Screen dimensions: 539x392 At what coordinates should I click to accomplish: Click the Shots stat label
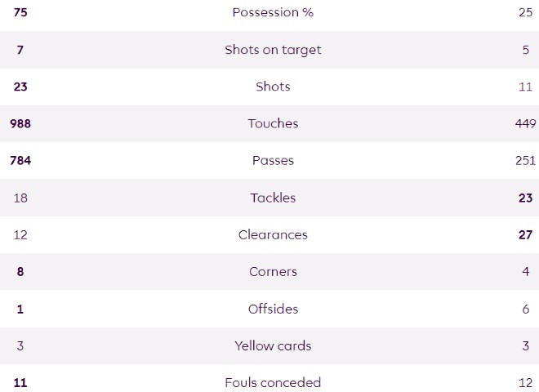pos(273,87)
